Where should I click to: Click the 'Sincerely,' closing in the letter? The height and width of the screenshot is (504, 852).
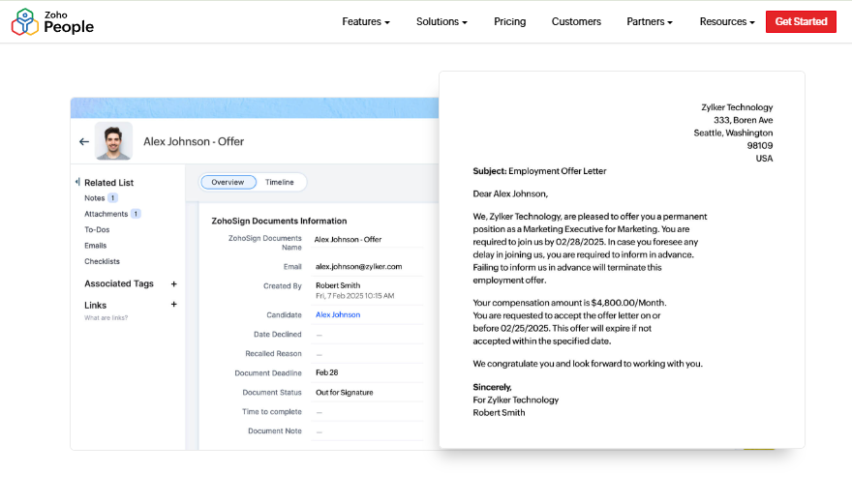point(492,387)
